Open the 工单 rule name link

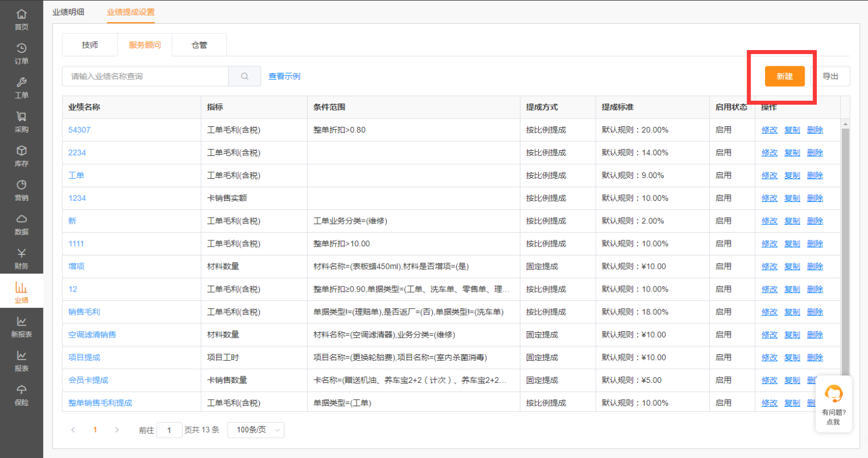[76, 175]
